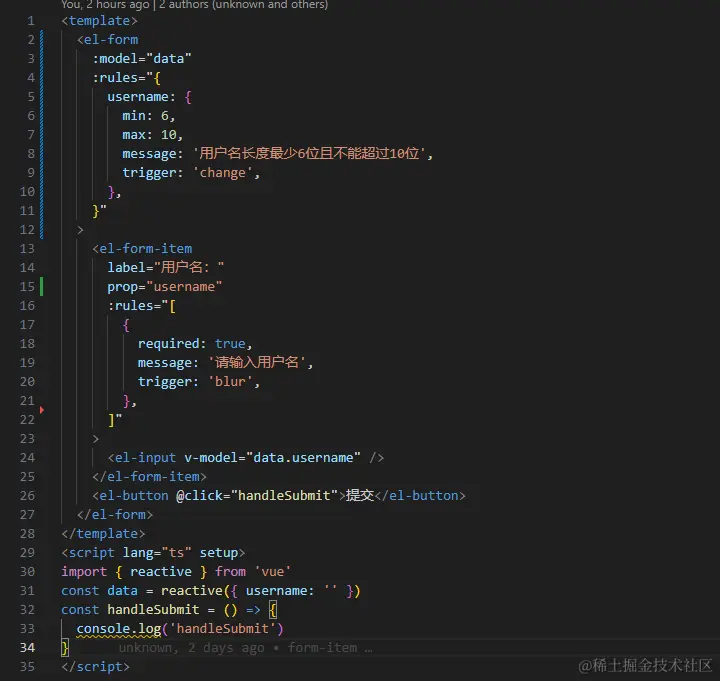This screenshot has width=720, height=681.
Task: Click the prop="username" attribute
Action: (x=165, y=287)
